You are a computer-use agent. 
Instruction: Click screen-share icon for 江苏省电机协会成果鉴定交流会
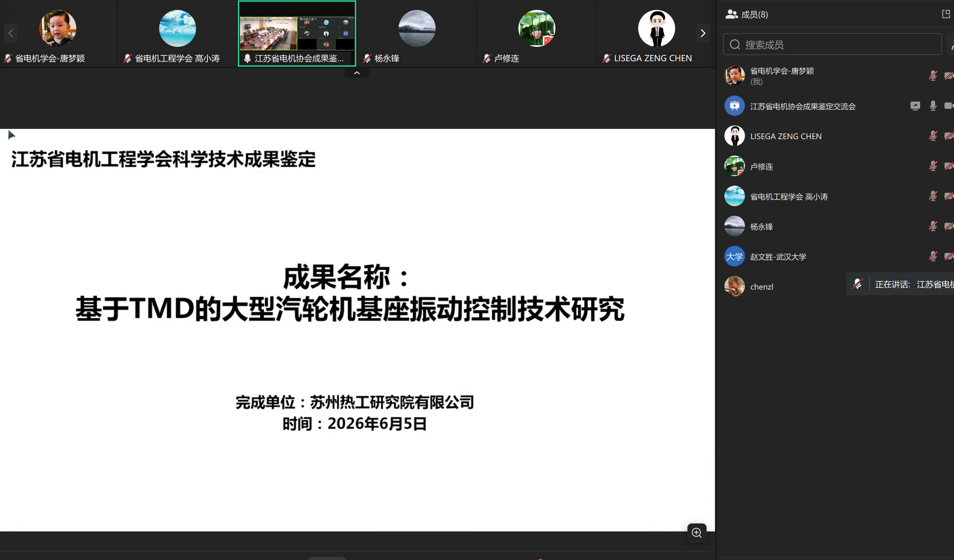point(915,106)
